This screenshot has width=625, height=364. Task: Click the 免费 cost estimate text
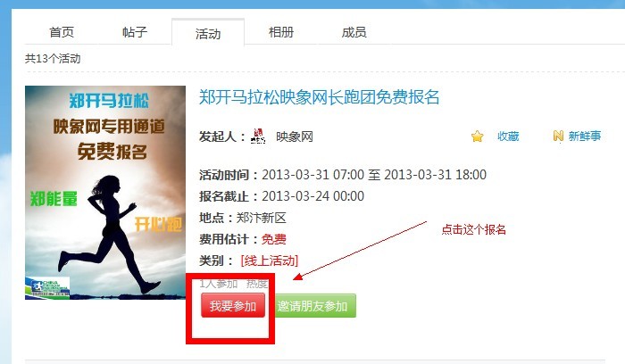click(274, 239)
